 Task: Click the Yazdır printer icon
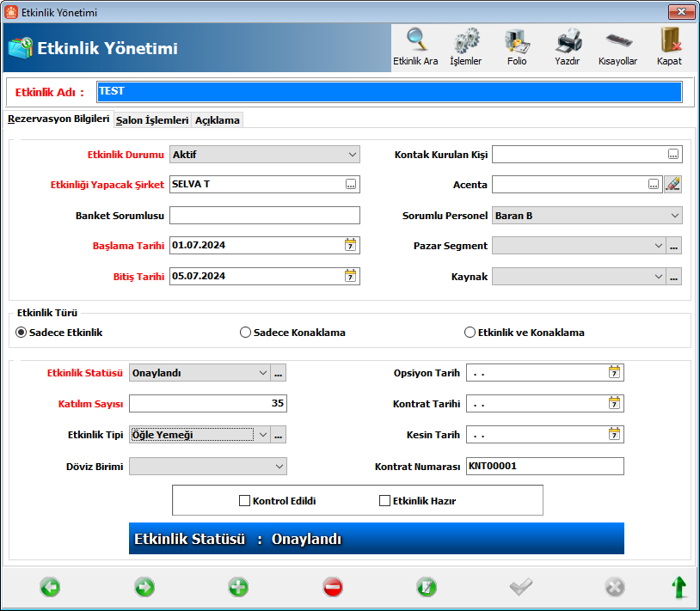coord(568,47)
